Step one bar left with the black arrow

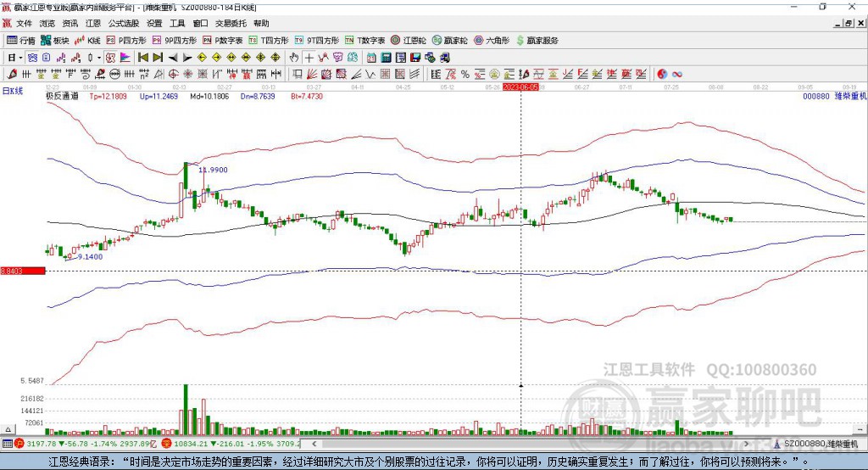[173, 58]
